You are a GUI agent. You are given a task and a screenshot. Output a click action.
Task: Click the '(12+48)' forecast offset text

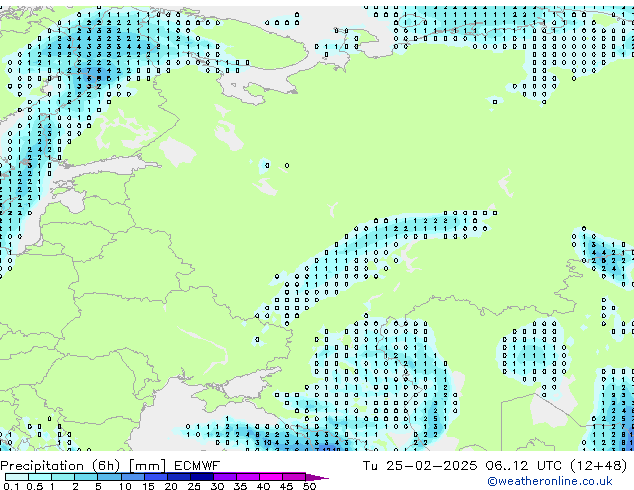coord(598,466)
